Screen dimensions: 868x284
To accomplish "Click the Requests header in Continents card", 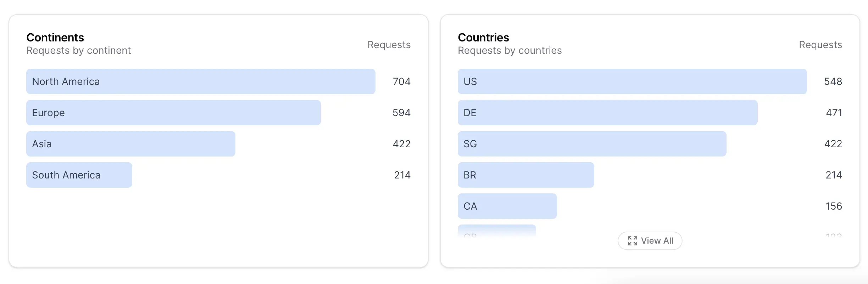I will pyautogui.click(x=389, y=45).
